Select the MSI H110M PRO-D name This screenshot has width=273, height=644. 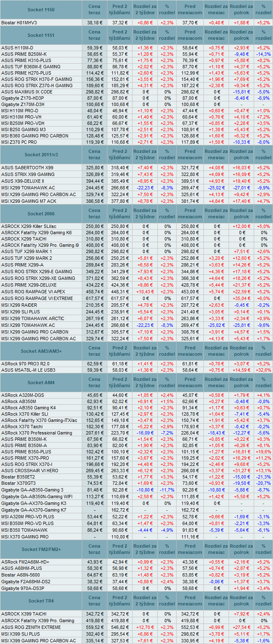[19, 110]
